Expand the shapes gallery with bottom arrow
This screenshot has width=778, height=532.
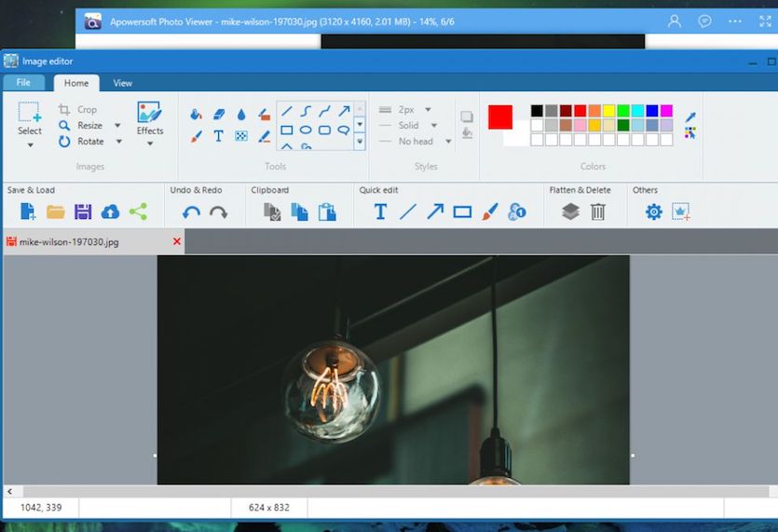point(360,142)
